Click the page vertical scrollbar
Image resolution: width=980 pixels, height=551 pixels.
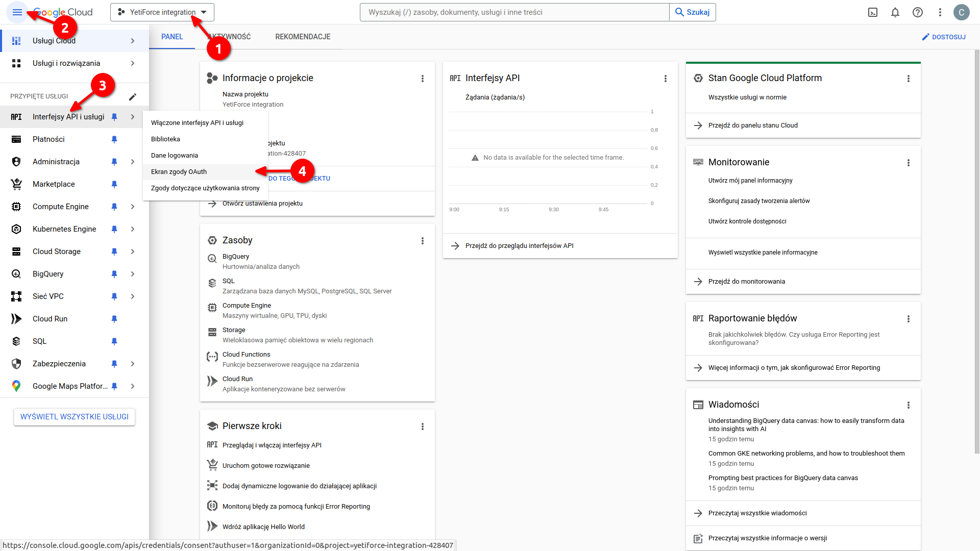point(977,252)
